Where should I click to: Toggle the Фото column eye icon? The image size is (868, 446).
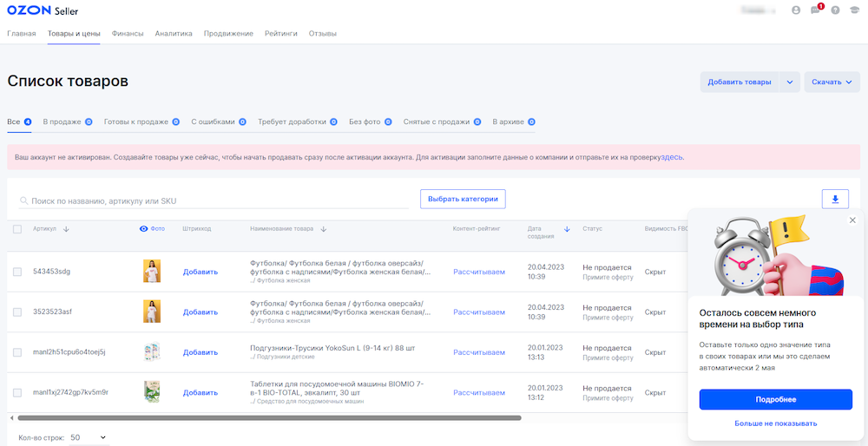[143, 229]
